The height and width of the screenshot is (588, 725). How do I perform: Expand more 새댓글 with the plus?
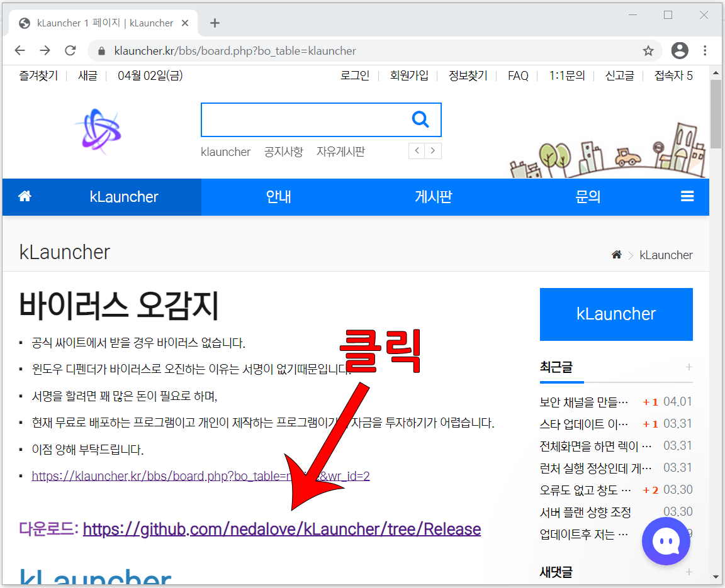coord(688,572)
